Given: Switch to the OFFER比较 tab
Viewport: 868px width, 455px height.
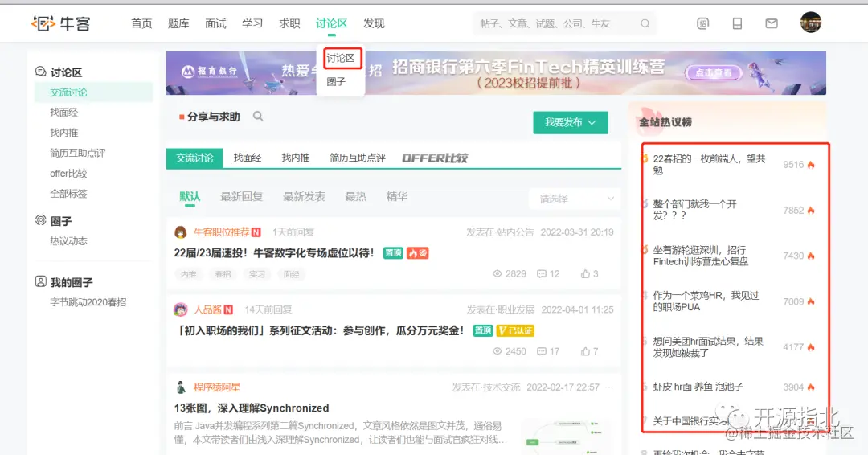Looking at the screenshot, I should pyautogui.click(x=435, y=158).
